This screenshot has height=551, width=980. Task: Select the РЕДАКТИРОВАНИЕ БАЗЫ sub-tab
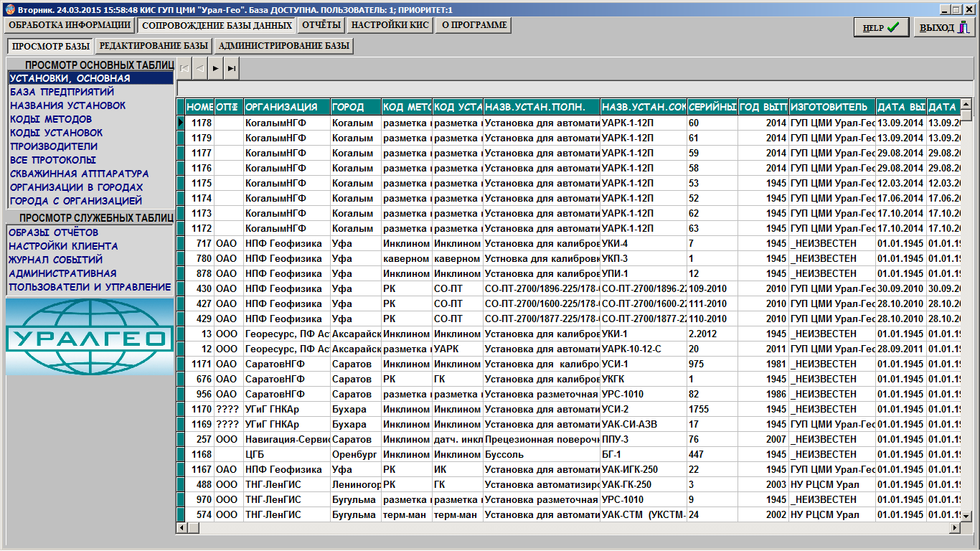(154, 46)
